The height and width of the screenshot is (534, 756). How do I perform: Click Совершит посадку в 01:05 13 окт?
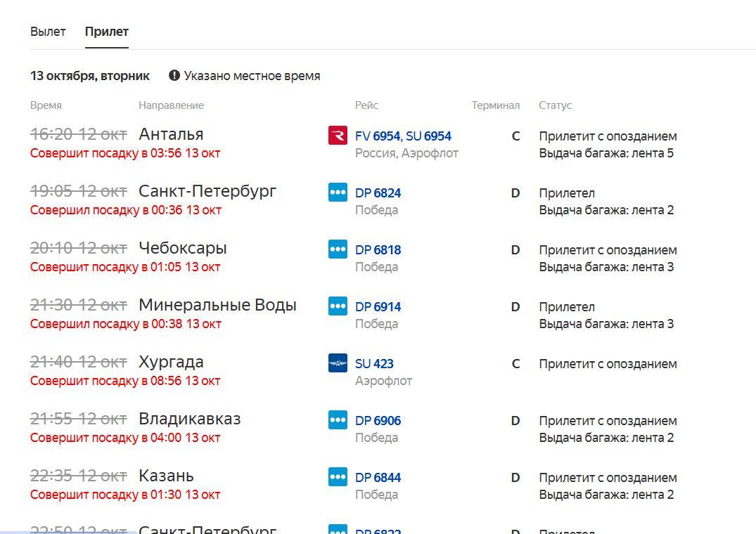[x=125, y=267]
